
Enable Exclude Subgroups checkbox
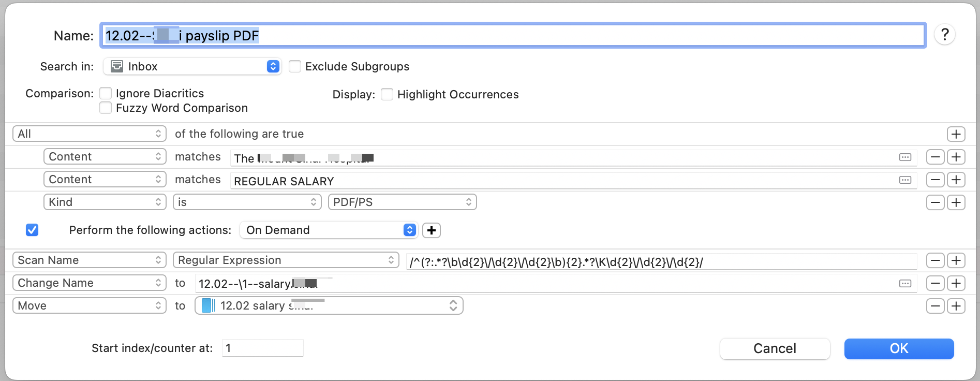point(295,66)
